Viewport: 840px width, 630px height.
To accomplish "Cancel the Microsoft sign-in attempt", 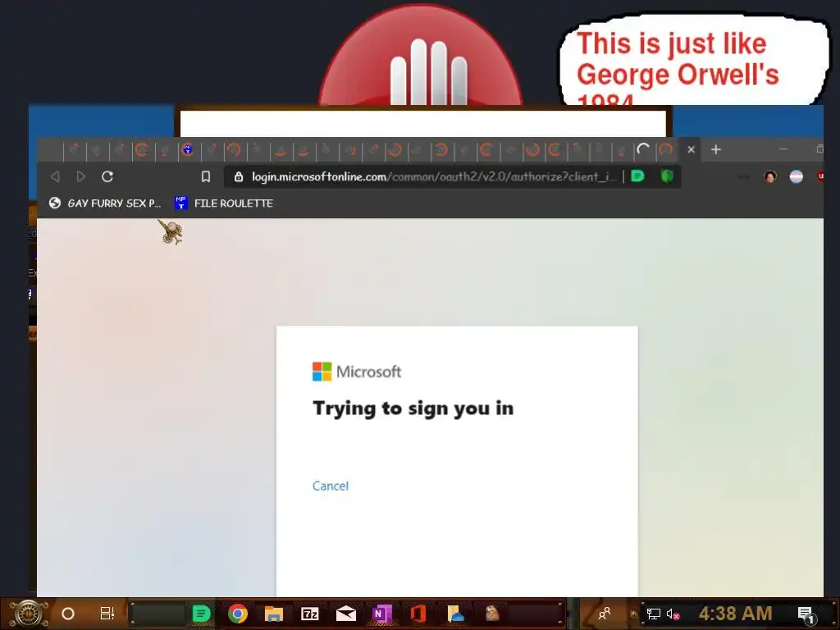I will (331, 486).
